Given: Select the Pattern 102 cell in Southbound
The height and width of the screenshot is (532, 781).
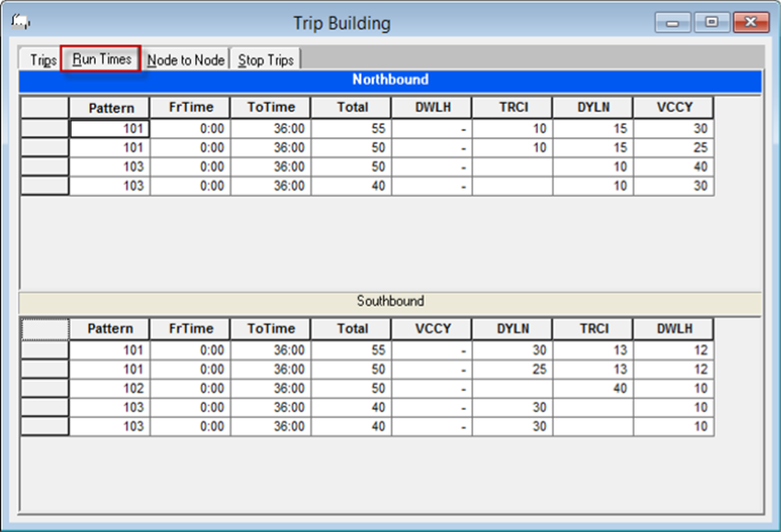Looking at the screenshot, I should click(110, 388).
